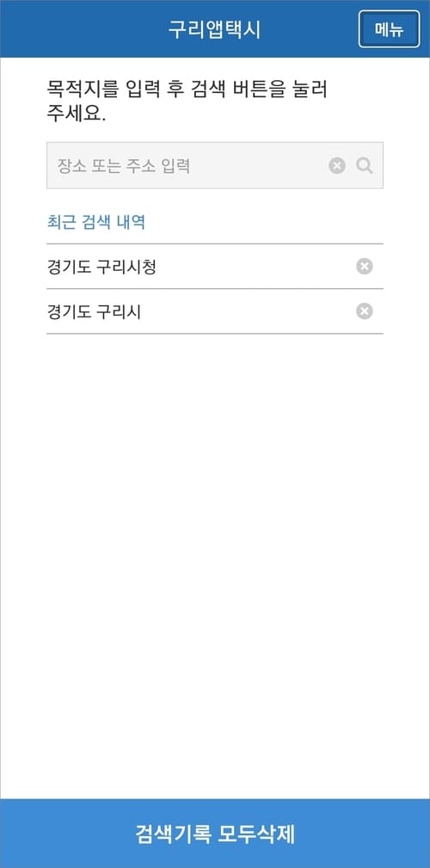Image resolution: width=430 pixels, height=868 pixels.
Task: Open the 메뉴 button in the header
Action: pyautogui.click(x=389, y=29)
